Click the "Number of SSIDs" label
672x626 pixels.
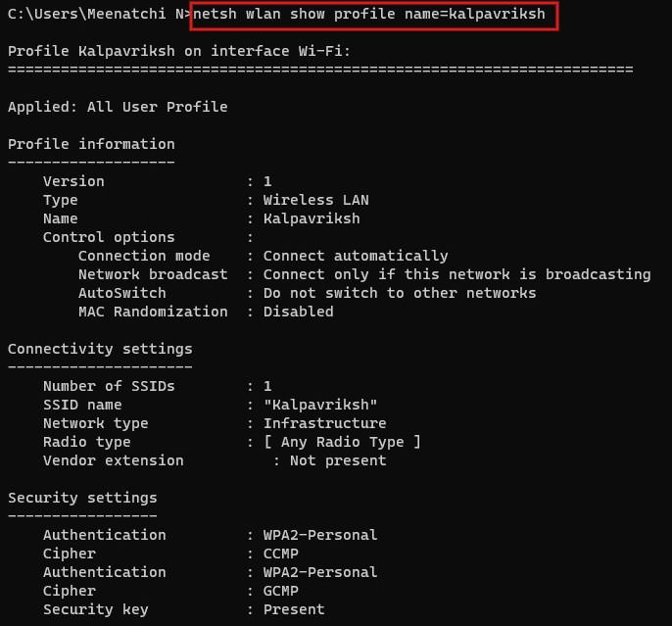[109, 386]
